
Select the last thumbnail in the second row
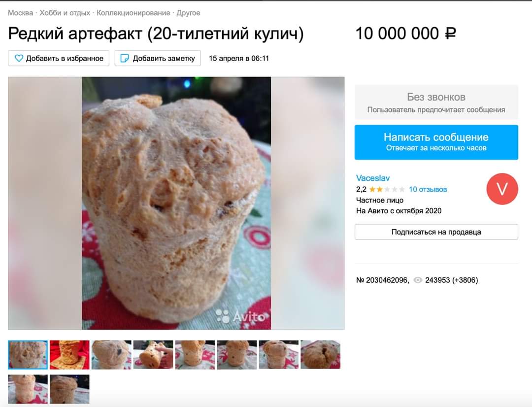coord(69,389)
